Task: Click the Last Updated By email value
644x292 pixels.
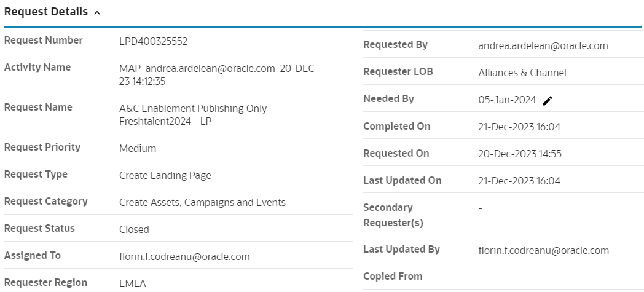Action: point(543,250)
